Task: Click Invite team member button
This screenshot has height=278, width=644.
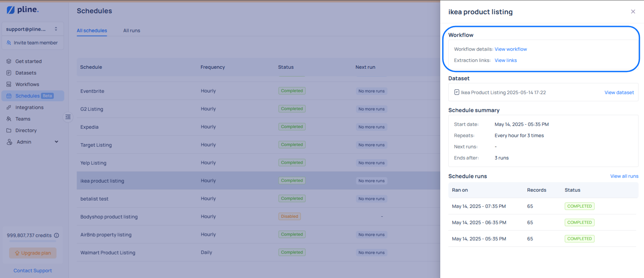Action: coord(32,43)
